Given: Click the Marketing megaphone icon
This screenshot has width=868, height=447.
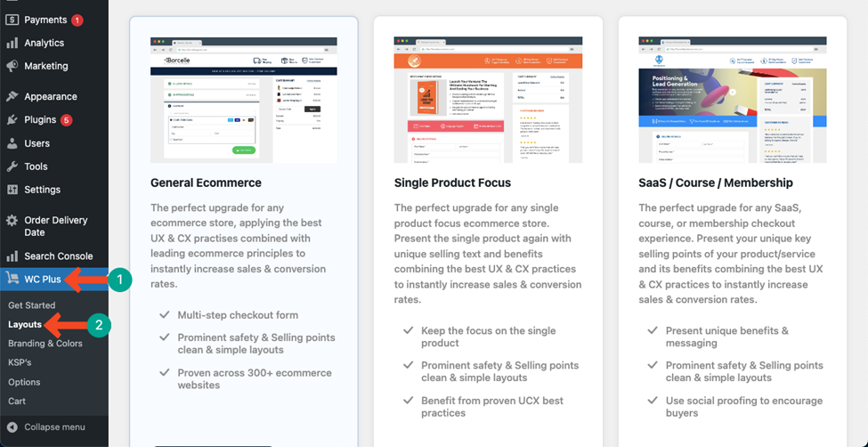Looking at the screenshot, I should [x=12, y=67].
